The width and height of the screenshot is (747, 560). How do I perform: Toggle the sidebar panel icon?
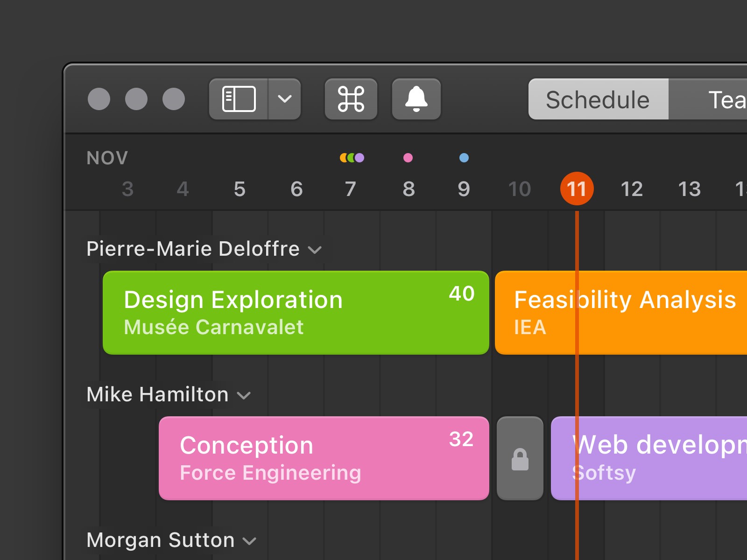point(239,99)
